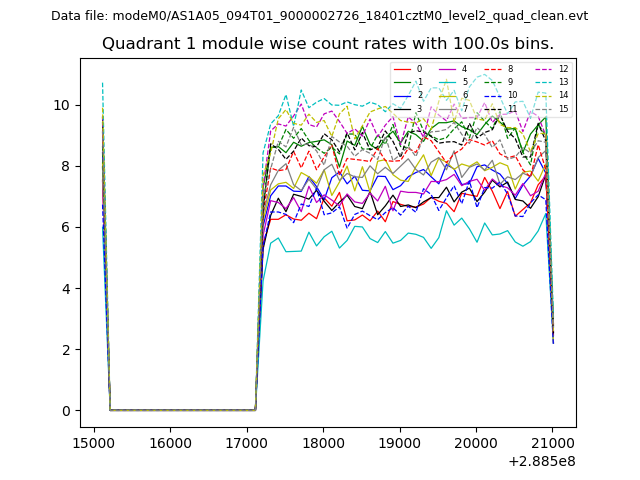Click the data file path text at top
This screenshot has height=480, width=640.
[x=319, y=16]
